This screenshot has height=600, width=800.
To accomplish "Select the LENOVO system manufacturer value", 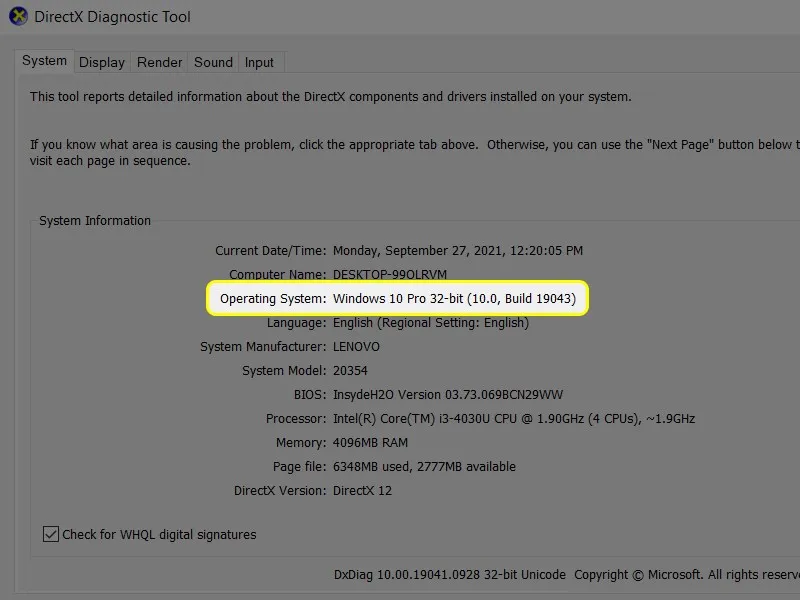I will 356,347.
